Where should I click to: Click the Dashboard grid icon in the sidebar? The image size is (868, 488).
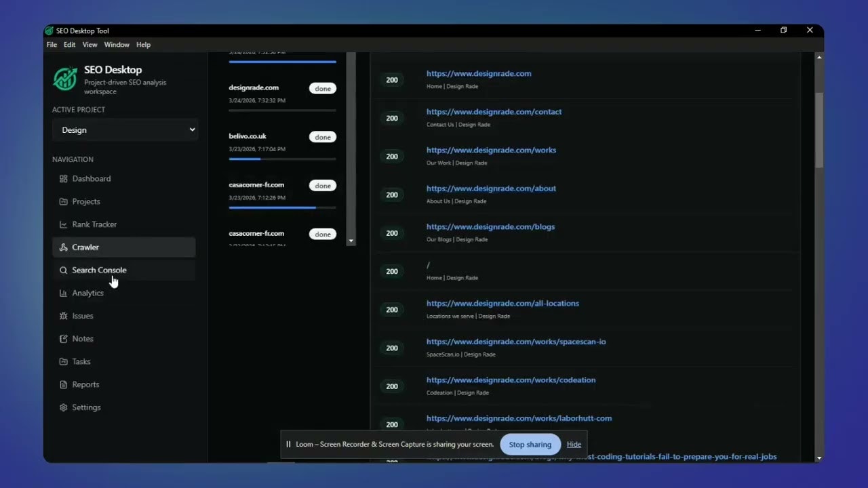click(x=63, y=179)
